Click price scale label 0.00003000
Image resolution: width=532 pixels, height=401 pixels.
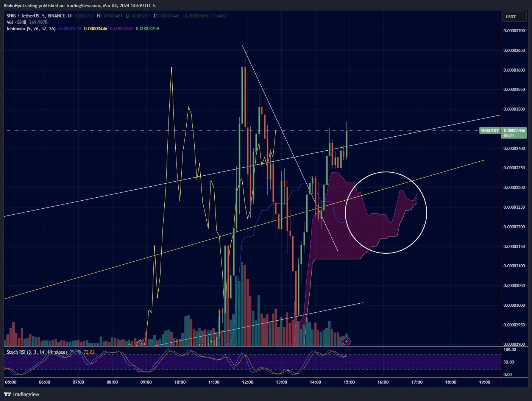pyautogui.click(x=514, y=305)
